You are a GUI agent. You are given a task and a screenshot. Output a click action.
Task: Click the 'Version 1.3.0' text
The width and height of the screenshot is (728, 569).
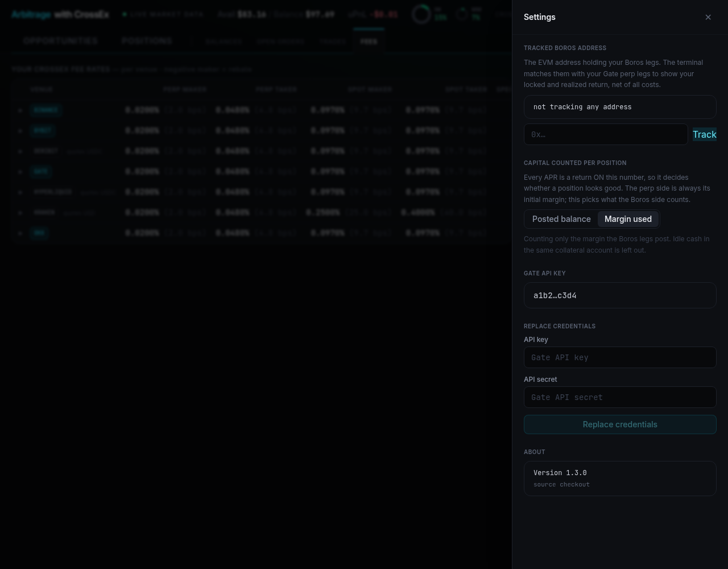(x=560, y=473)
